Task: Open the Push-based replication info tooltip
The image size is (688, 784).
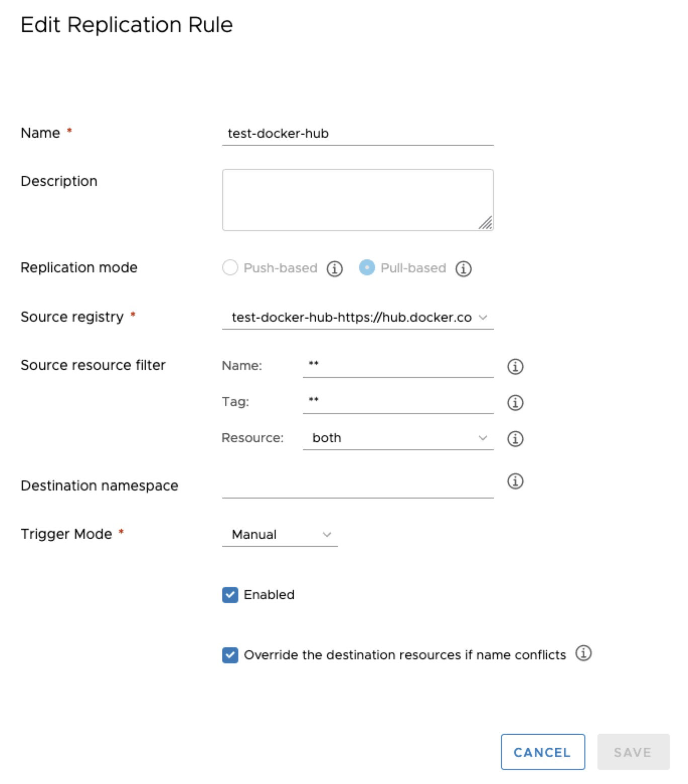Action: click(333, 268)
